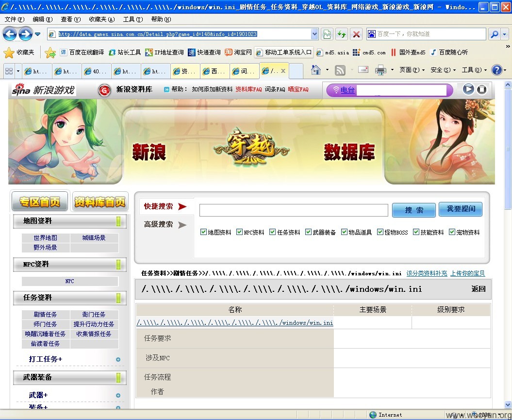The image size is (512, 420).
Task: Open search provider dropdown arrow
Action: click(x=505, y=34)
